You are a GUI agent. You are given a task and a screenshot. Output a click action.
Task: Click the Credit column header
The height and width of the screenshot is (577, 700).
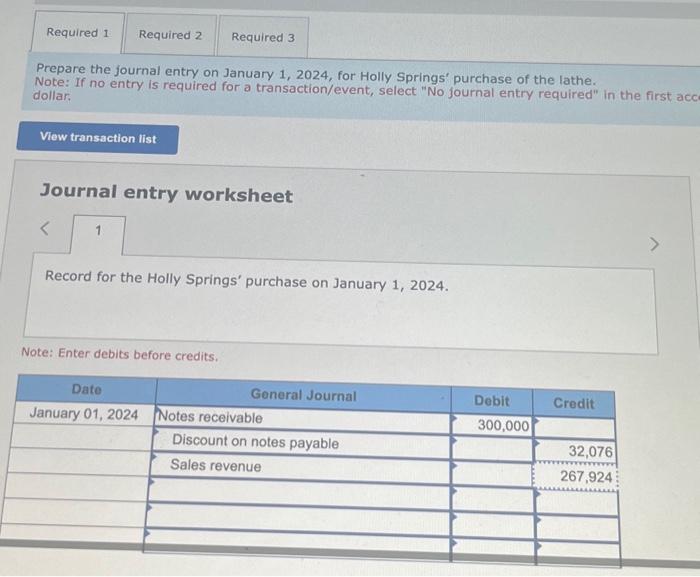(574, 403)
